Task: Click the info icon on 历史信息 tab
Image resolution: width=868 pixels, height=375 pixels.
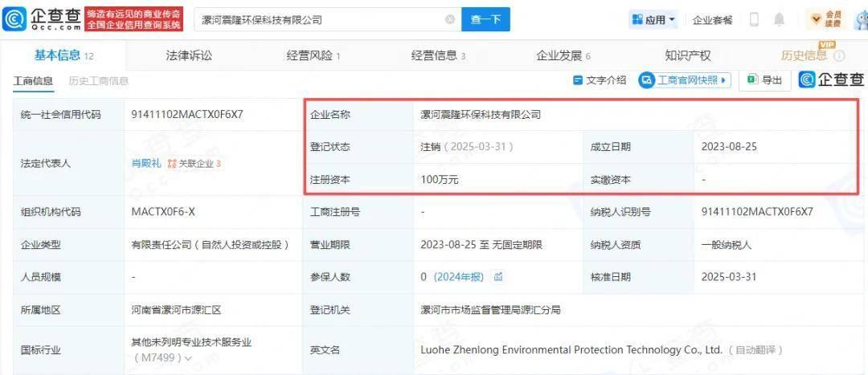Action: pyautogui.click(x=839, y=56)
